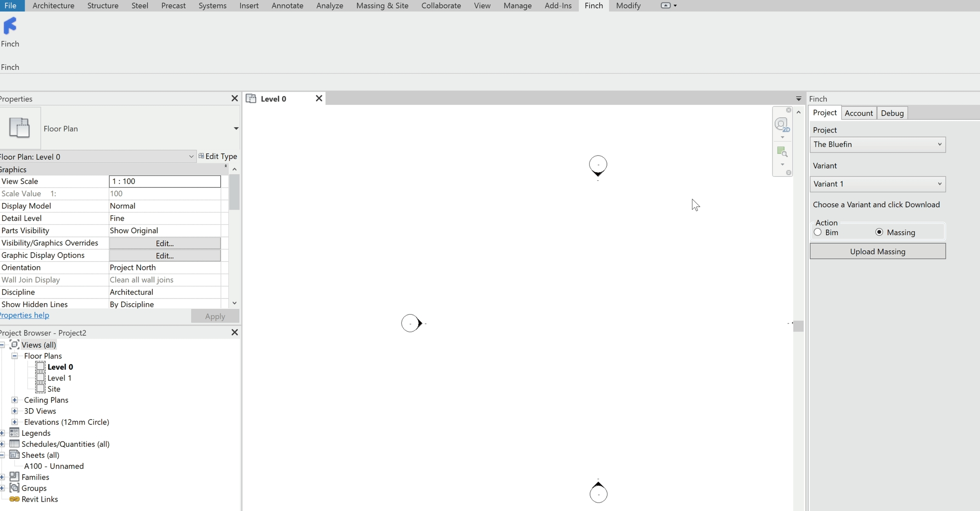Select the Bim action radio button
980x511 pixels.
(x=818, y=232)
